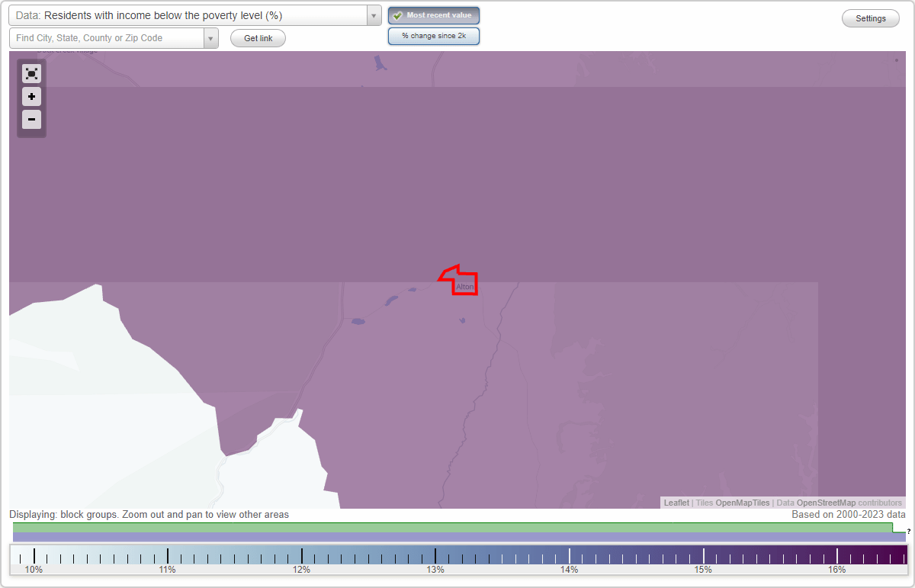Zoom out using the minus icon
The image size is (915, 588).
(x=31, y=120)
